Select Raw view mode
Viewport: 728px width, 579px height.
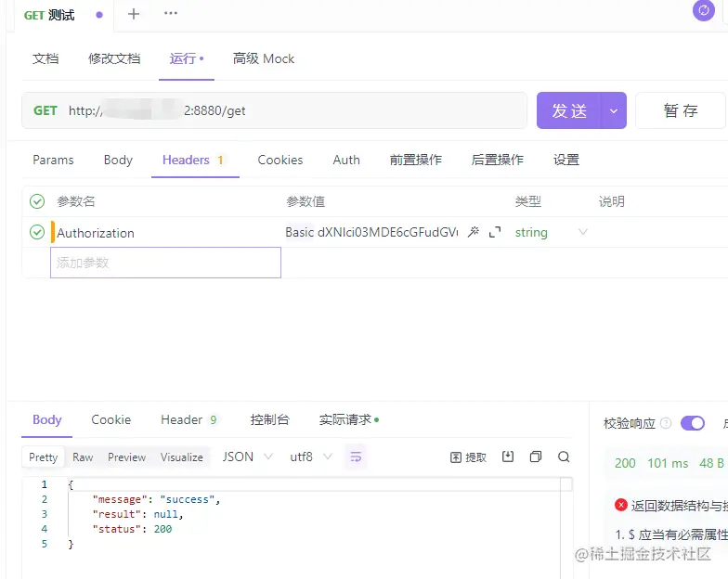[x=83, y=457]
